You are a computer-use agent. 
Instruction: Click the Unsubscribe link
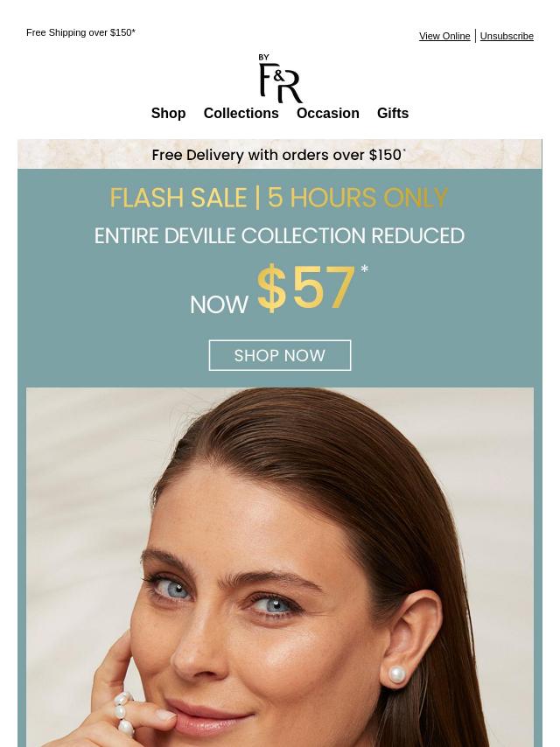(x=507, y=36)
